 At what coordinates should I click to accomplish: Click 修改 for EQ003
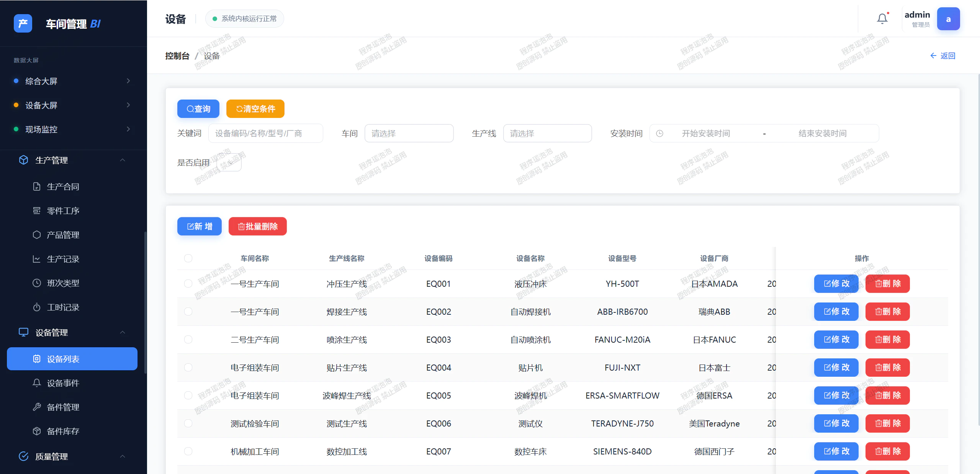click(x=836, y=340)
